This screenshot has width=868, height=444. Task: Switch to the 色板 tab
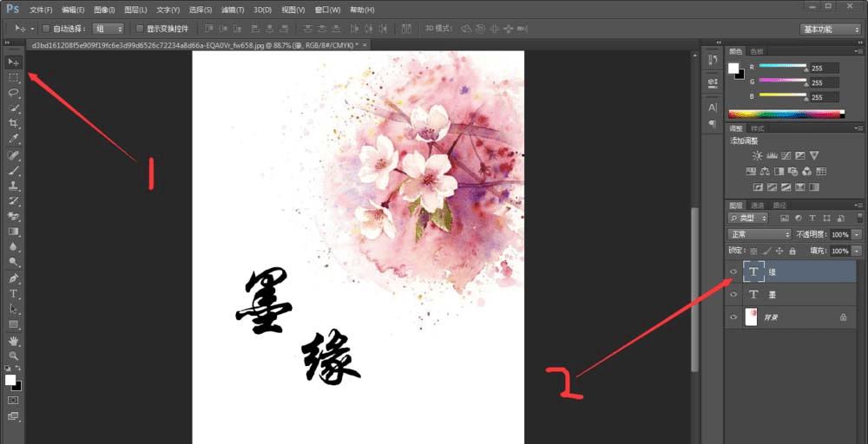[x=756, y=51]
